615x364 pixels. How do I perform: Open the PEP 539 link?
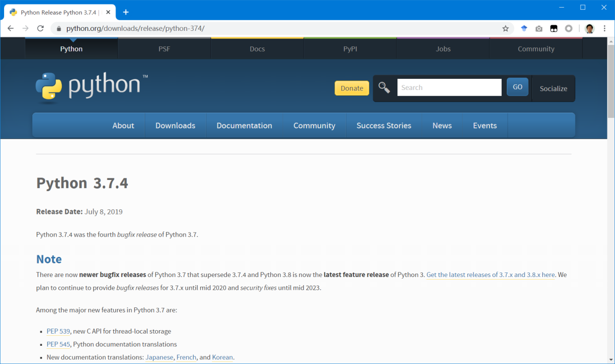pos(58,331)
